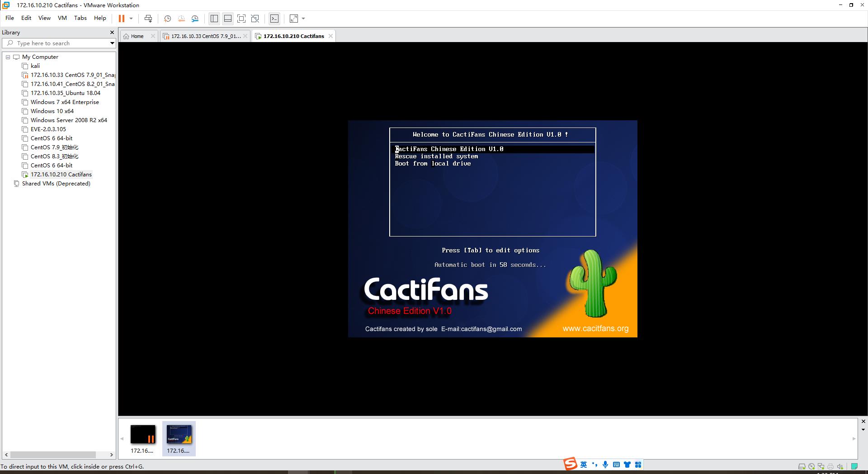Viewport: 868px width, 474px height.
Task: Open the power options dropdown beside the pause icon
Action: pos(131,19)
